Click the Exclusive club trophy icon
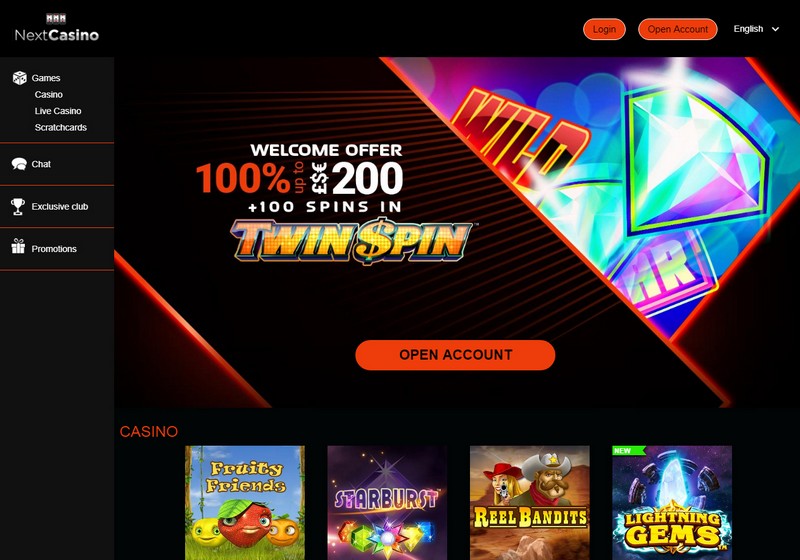 [18, 206]
